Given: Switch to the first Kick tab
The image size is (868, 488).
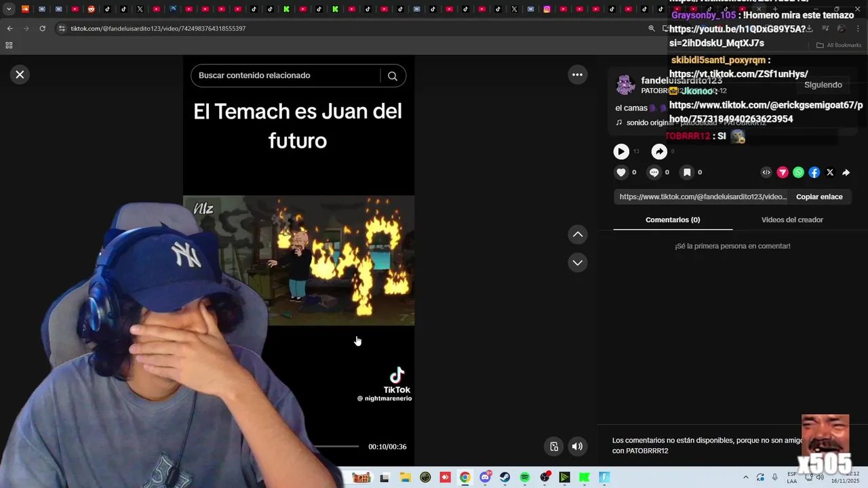Looking at the screenshot, I should pyautogui.click(x=286, y=9).
